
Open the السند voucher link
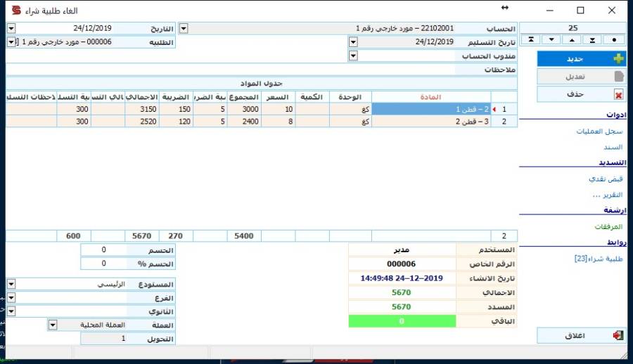[x=613, y=147]
